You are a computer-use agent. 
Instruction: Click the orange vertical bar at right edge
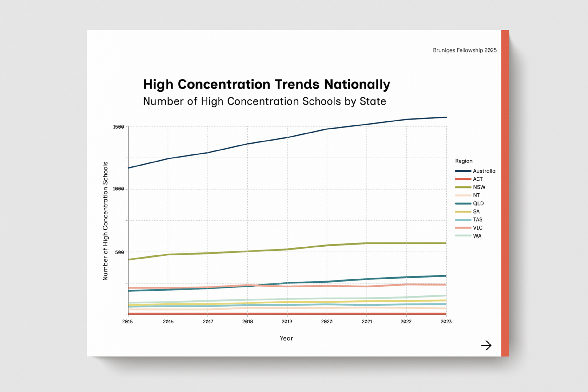505,193
